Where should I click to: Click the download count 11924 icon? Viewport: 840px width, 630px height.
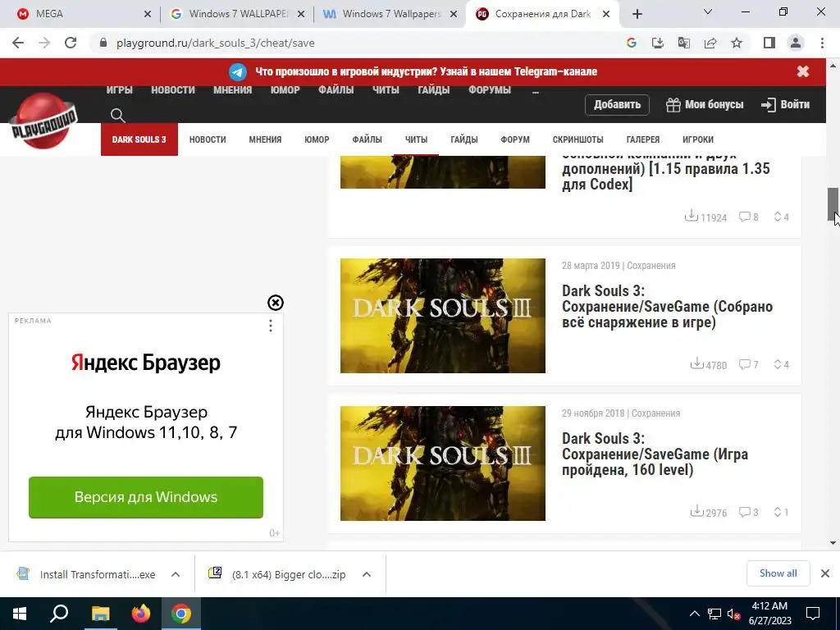(x=691, y=216)
